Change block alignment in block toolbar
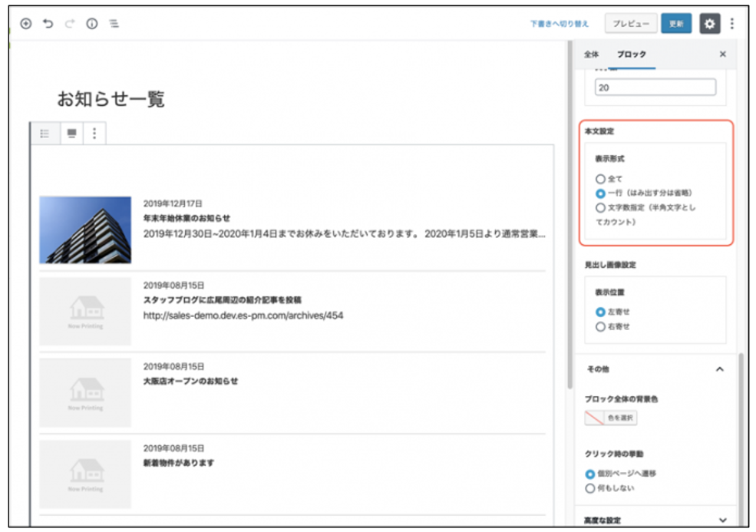Viewport: 756px width, 532px height. coord(72,134)
